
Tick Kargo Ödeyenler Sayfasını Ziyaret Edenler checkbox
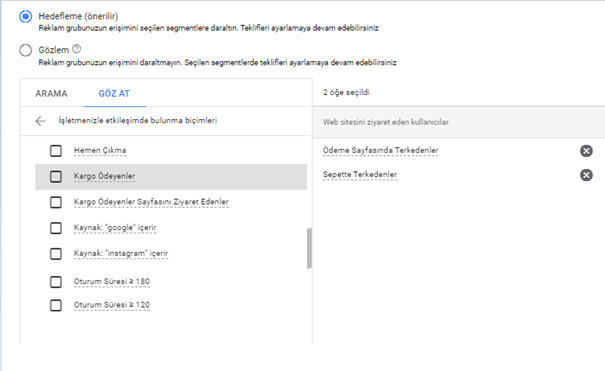coord(56,202)
